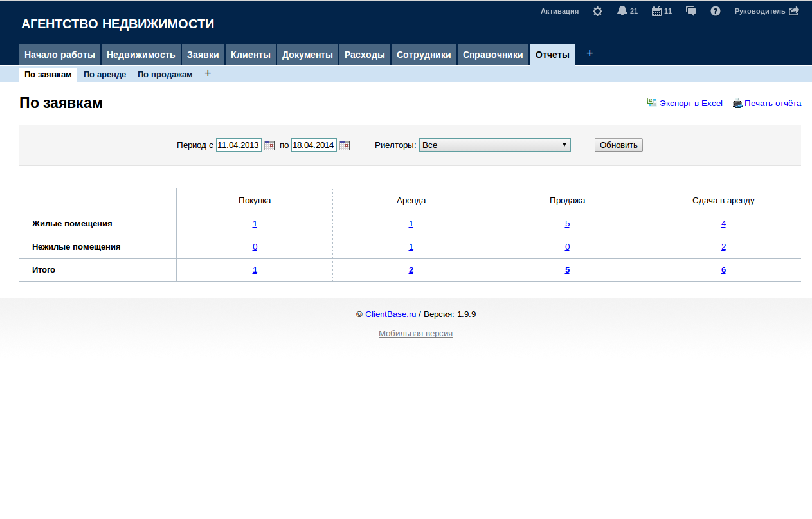Open calendar picker for start date
Image resolution: width=812 pixels, height=519 pixels.
pos(269,145)
